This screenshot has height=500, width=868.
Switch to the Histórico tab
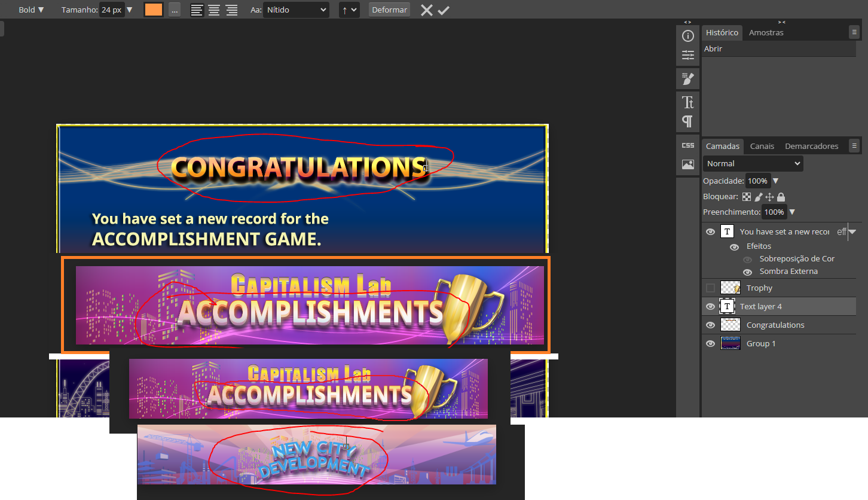pyautogui.click(x=722, y=32)
